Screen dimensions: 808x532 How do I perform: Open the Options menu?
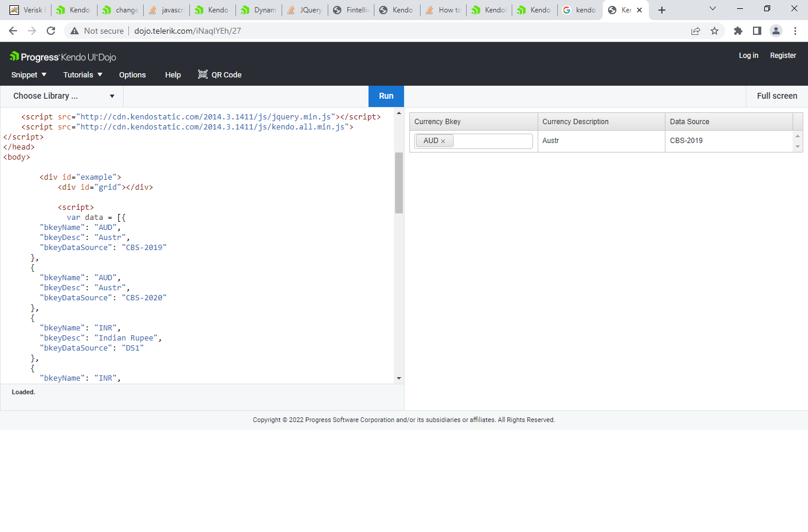pyautogui.click(x=132, y=75)
